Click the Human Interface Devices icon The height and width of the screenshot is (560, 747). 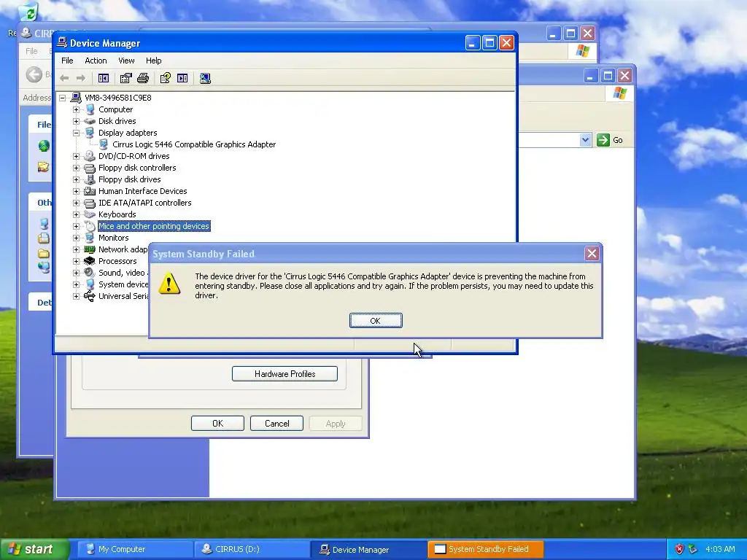(90, 191)
